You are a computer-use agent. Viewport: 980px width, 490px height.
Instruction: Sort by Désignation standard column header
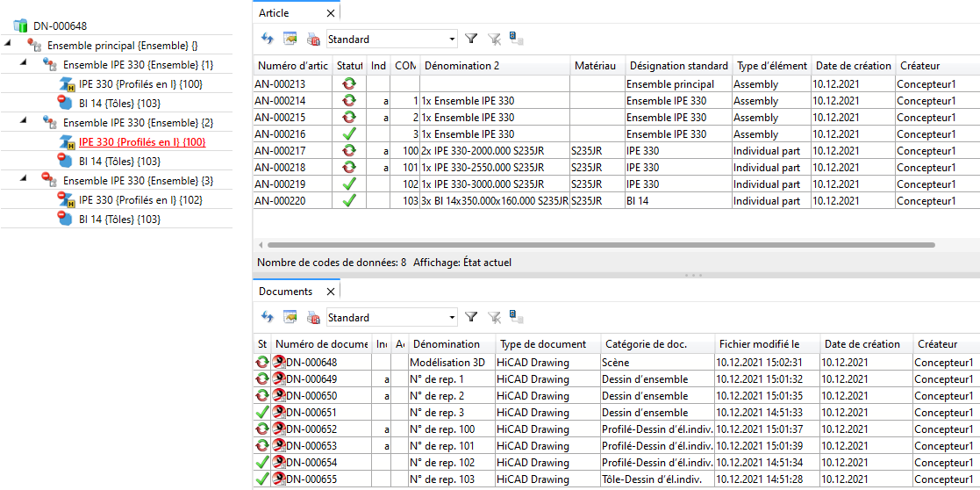pos(678,66)
